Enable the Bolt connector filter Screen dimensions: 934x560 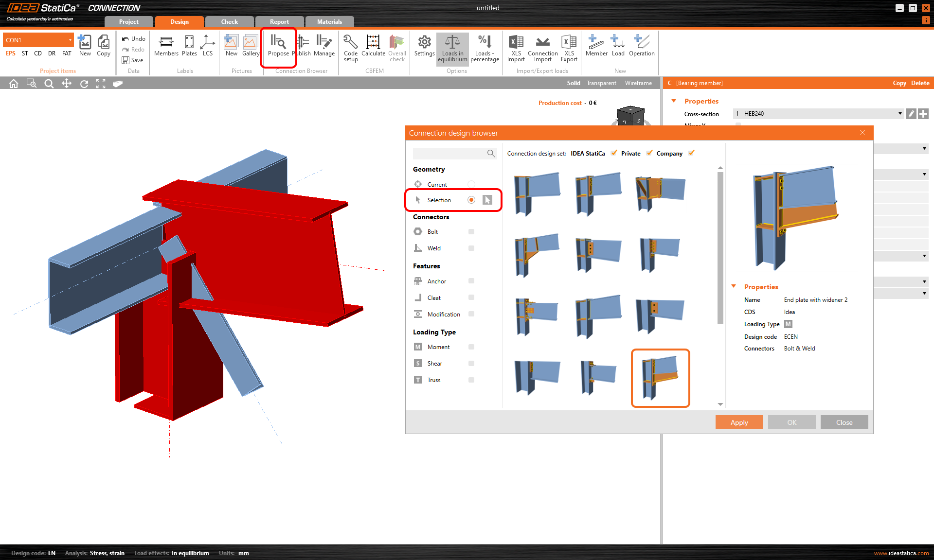(x=471, y=232)
